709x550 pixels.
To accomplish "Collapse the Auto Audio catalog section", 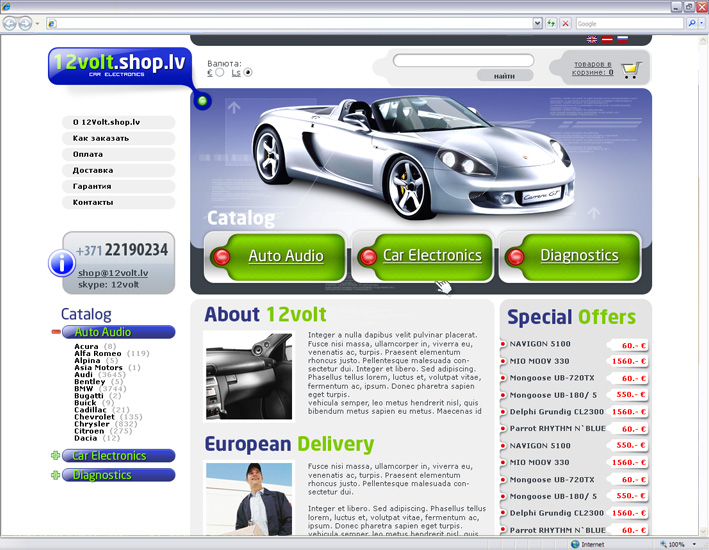I will [56, 332].
